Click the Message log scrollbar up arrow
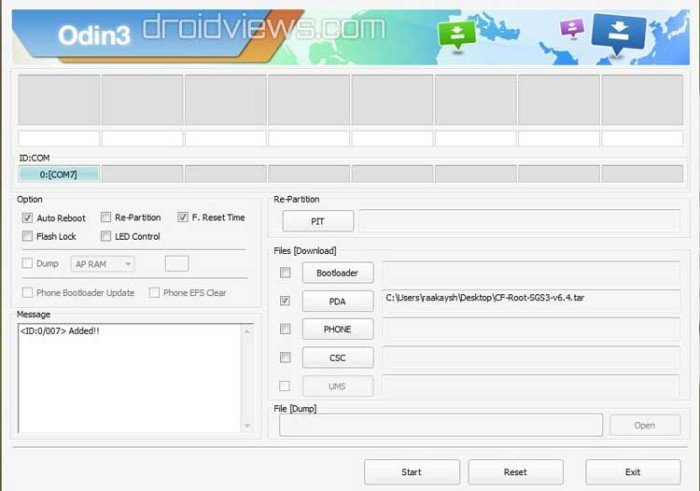 [247, 331]
